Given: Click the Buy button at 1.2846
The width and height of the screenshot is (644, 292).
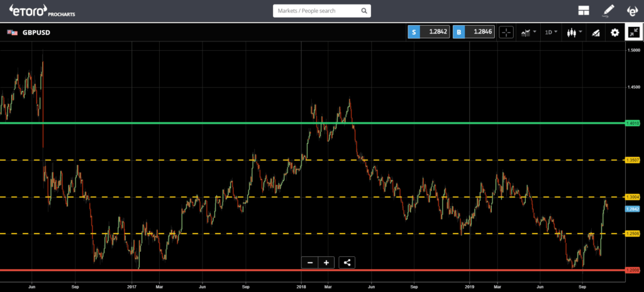Looking at the screenshot, I should tap(473, 32).
